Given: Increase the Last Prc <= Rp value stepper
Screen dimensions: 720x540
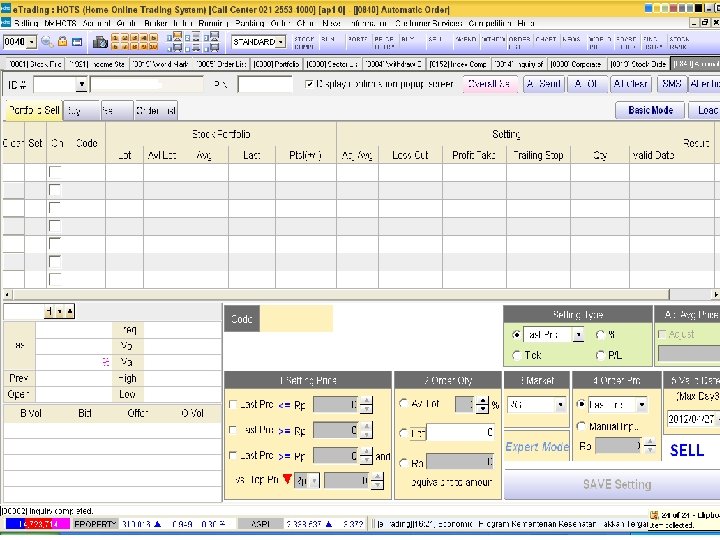Looking at the screenshot, I should pos(366,400).
